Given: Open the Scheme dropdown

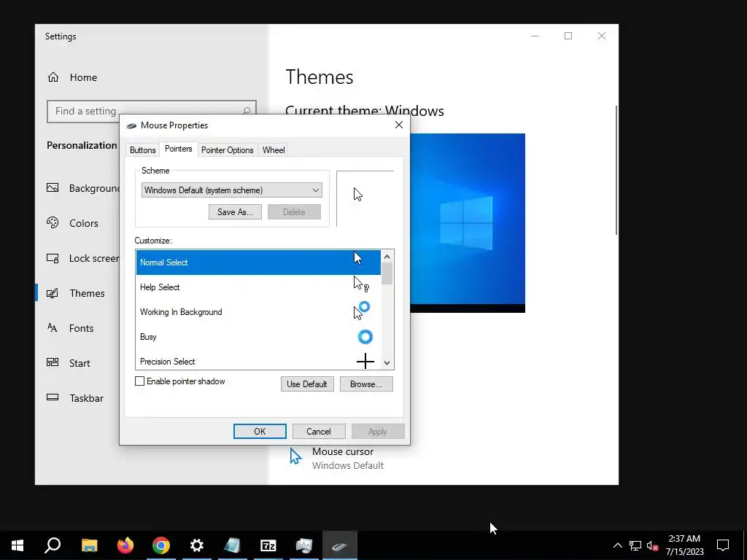Looking at the screenshot, I should (231, 190).
